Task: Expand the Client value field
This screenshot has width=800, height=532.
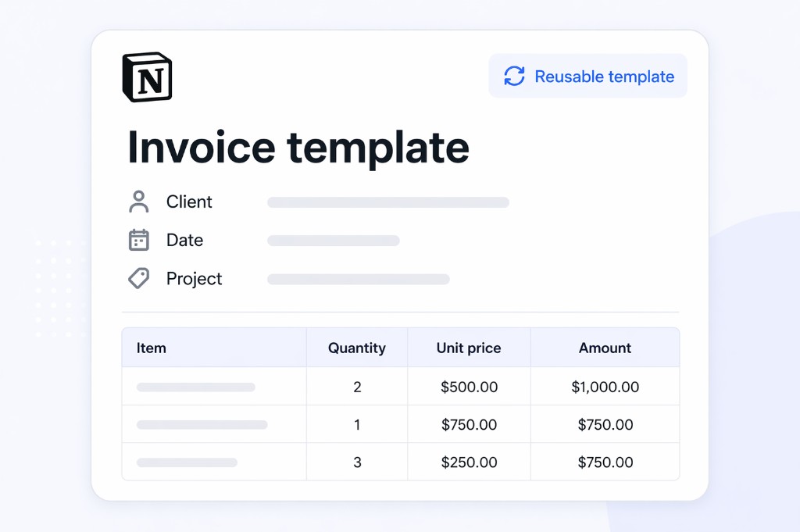Action: (388, 202)
